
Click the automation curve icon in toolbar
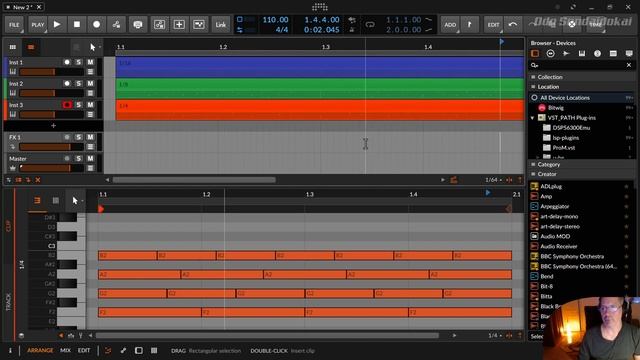[199, 24]
